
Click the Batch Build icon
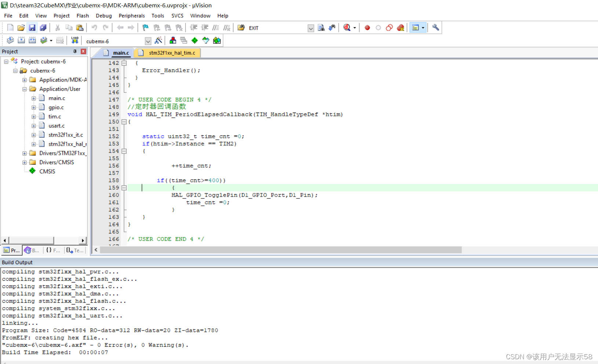pyautogui.click(x=44, y=40)
